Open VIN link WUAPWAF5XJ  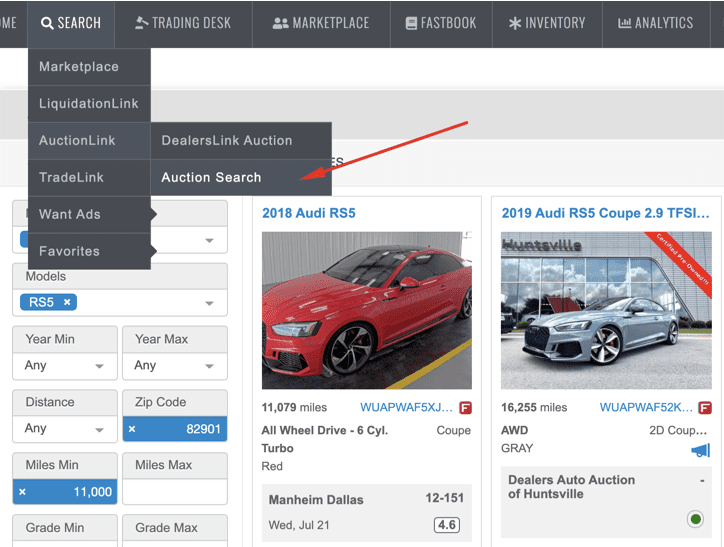tap(406, 408)
